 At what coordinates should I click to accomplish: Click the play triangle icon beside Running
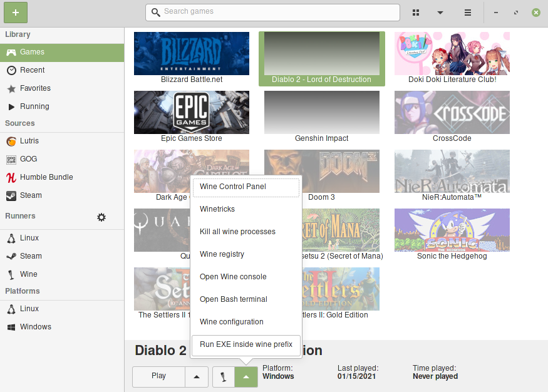(11, 107)
